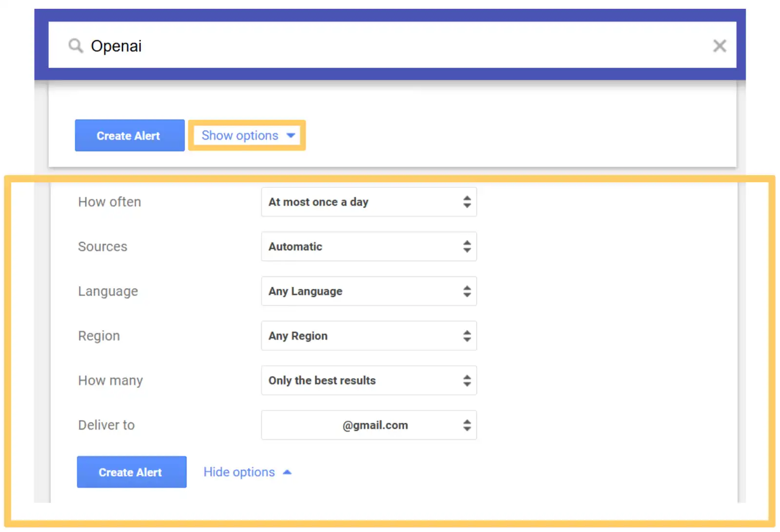780x532 pixels.
Task: Click the Language label
Action: pos(108,291)
